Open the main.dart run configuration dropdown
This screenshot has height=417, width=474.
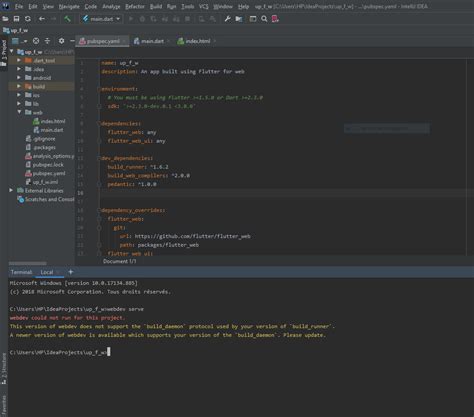point(101,19)
